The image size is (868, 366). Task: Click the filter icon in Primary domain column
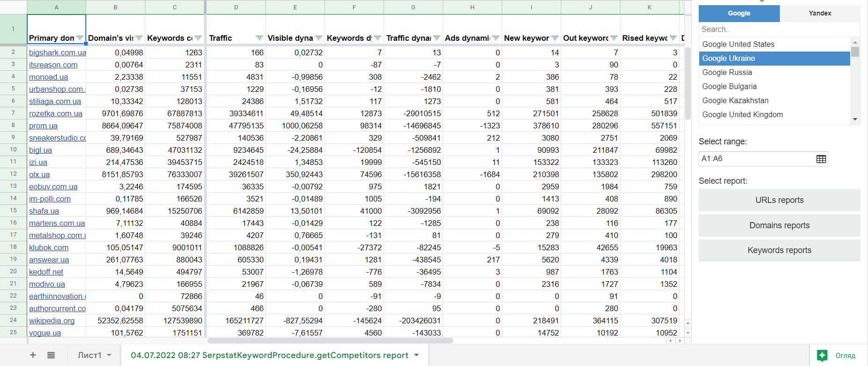coord(80,38)
